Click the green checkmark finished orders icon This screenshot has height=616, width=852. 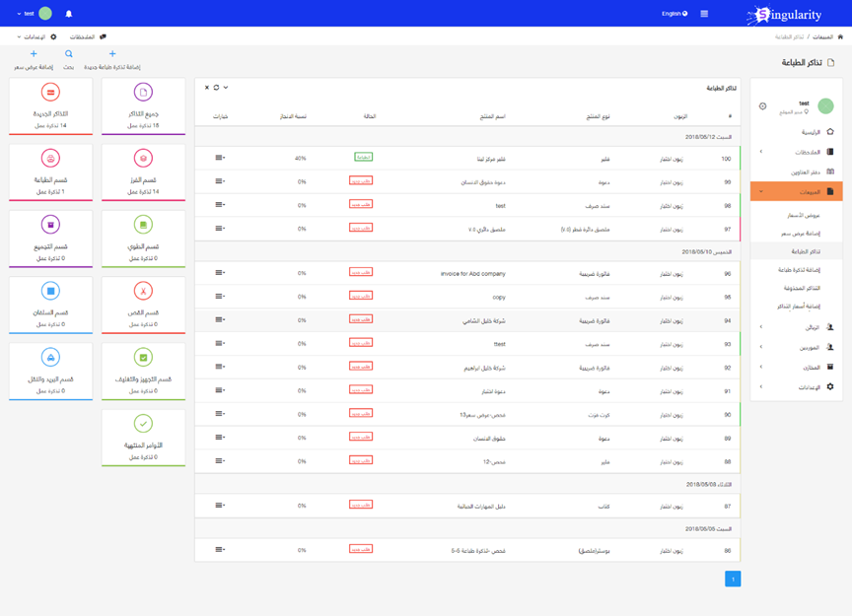point(143,424)
